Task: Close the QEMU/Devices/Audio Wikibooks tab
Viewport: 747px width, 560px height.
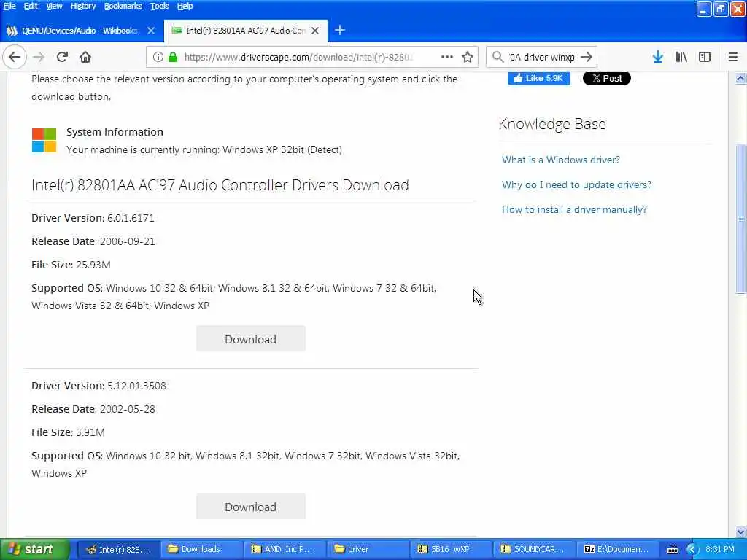Action: pyautogui.click(x=151, y=31)
